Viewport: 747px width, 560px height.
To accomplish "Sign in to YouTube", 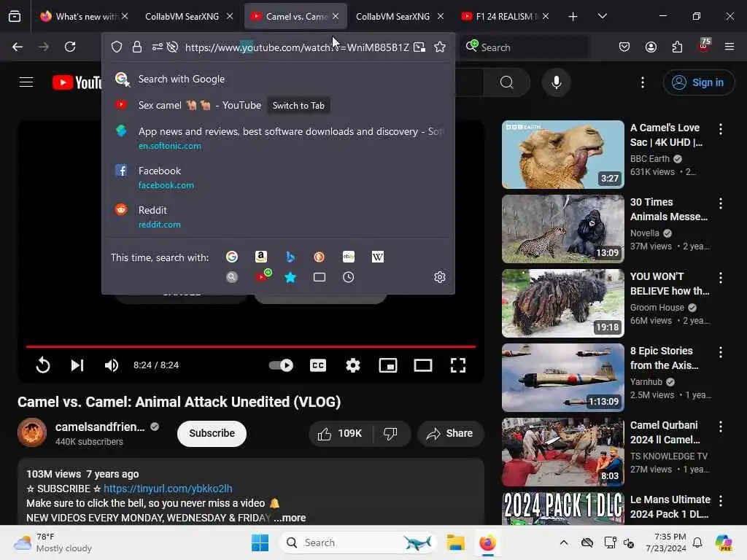I will tap(698, 82).
